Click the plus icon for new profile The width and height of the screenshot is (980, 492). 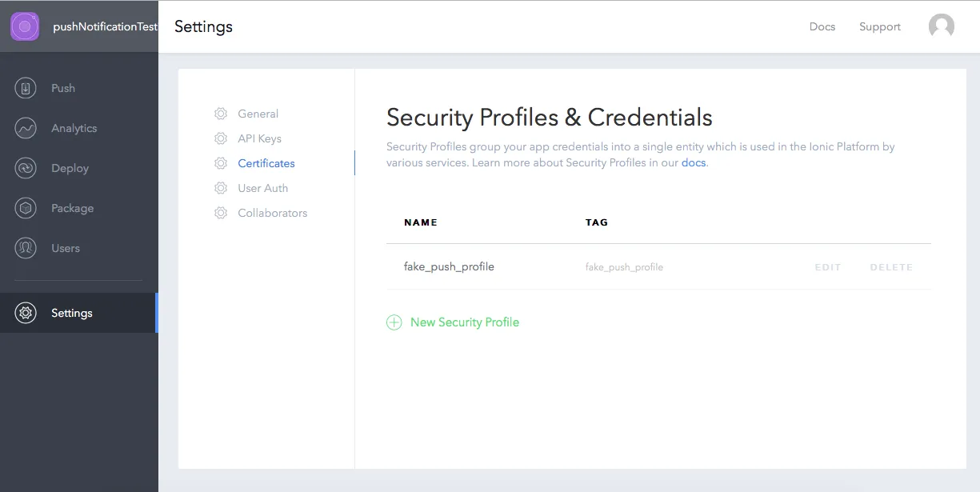(x=394, y=322)
